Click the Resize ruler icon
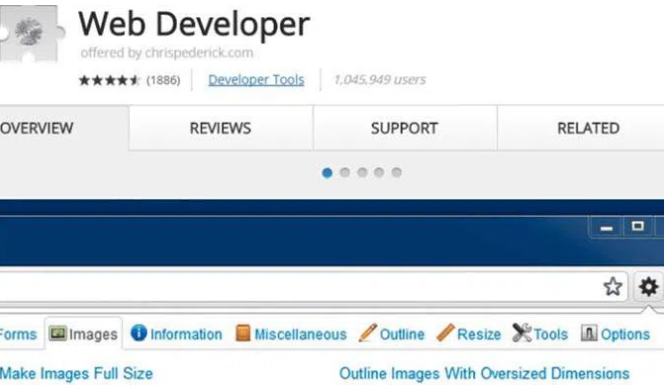 pos(446,333)
